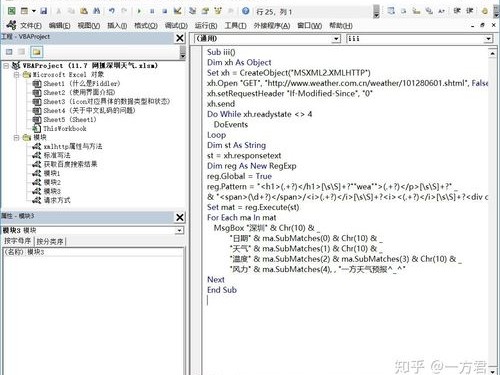
Task: Toggle Folders icon in project pane
Action: 37,52
